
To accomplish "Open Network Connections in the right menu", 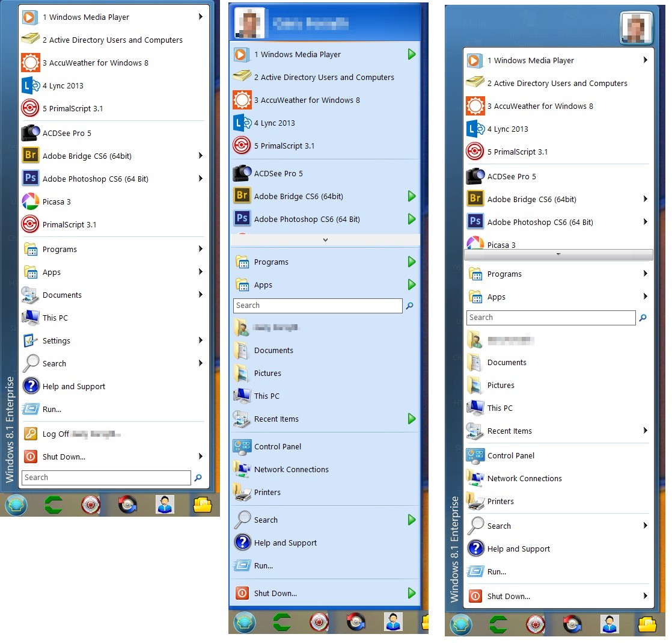I will click(x=524, y=479).
